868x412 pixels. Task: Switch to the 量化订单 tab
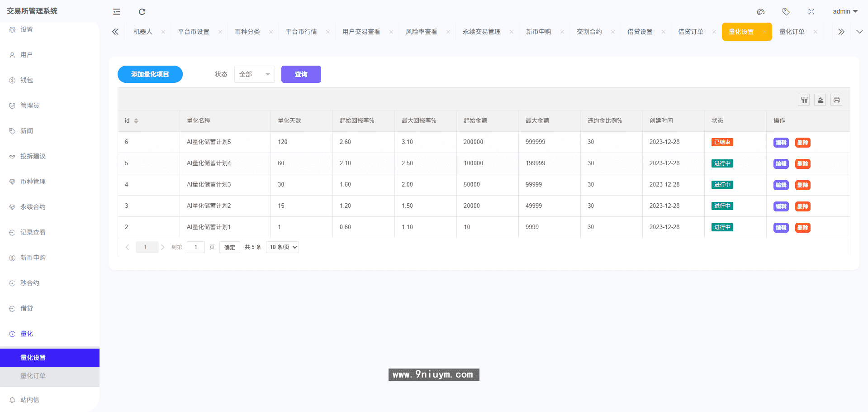click(x=792, y=32)
